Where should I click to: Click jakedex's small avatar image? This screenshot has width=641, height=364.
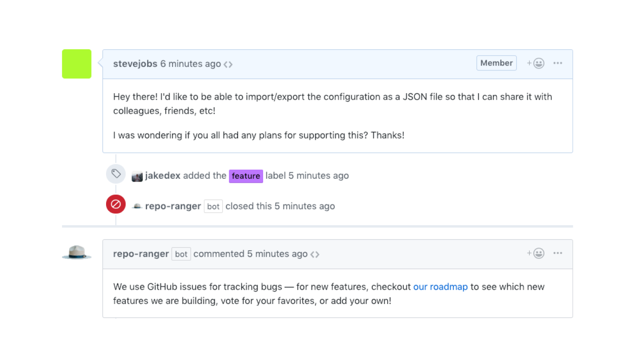click(137, 176)
